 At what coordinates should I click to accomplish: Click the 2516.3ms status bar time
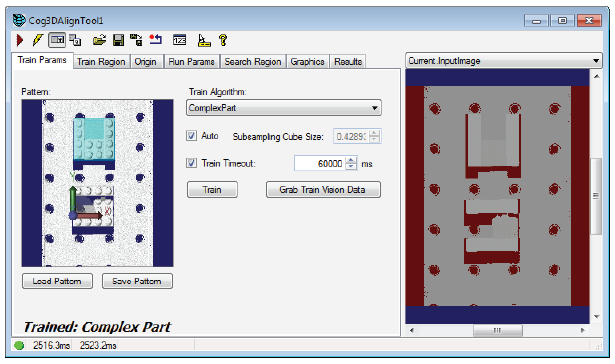click(x=51, y=345)
